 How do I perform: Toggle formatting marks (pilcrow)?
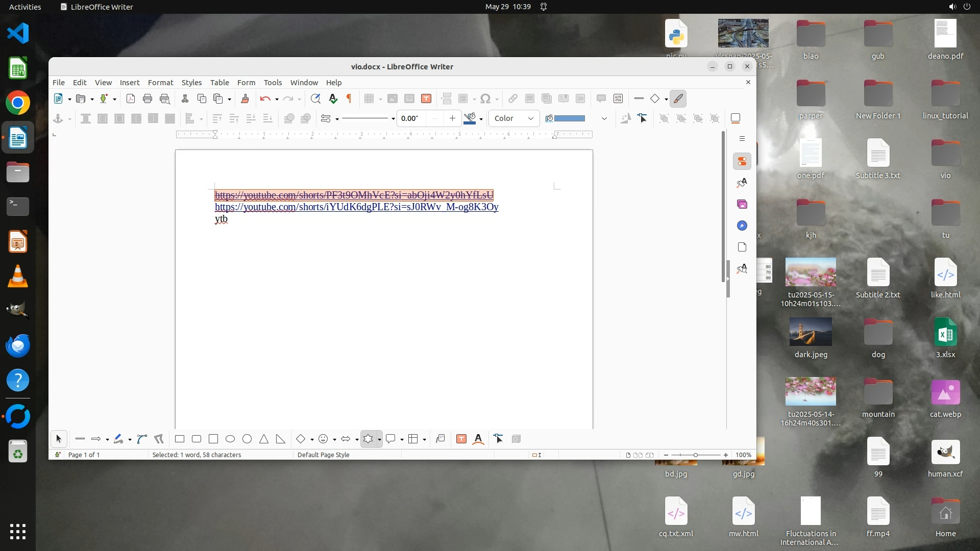point(350,98)
